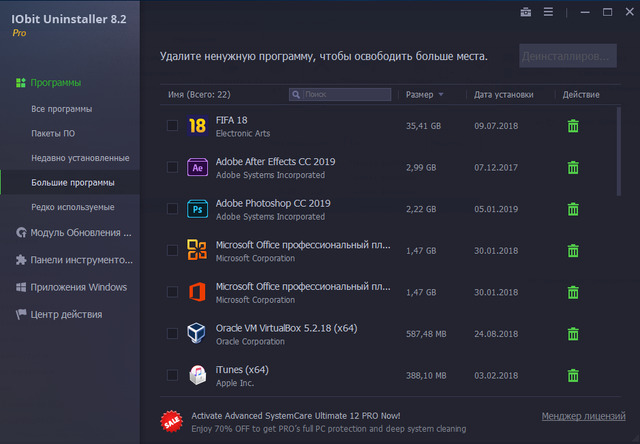The height and width of the screenshot is (444, 640).
Task: Tick the Adobe Photoshop CC 2019 checkbox
Action: [x=172, y=209]
